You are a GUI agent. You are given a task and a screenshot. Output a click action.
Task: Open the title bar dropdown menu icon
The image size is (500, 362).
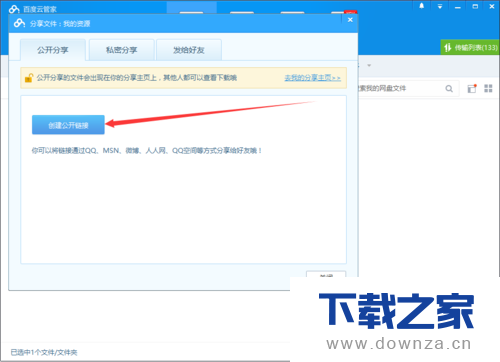tap(440, 6)
